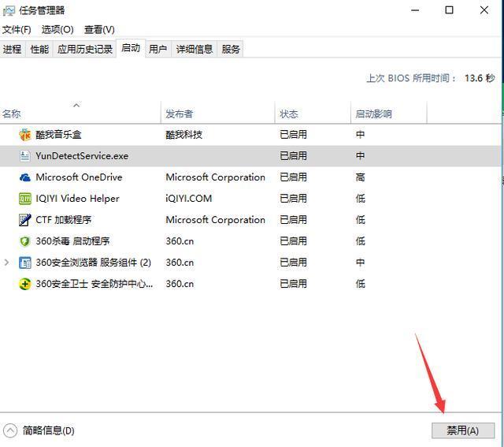Select the 360杀毒 启动程序 row name
Viewport: 504px width, 447px height.
[x=72, y=241]
